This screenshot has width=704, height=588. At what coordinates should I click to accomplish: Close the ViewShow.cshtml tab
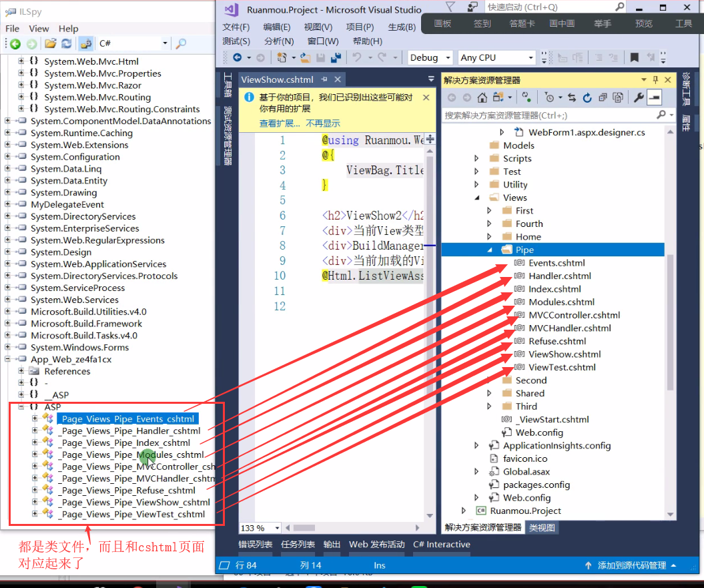338,79
